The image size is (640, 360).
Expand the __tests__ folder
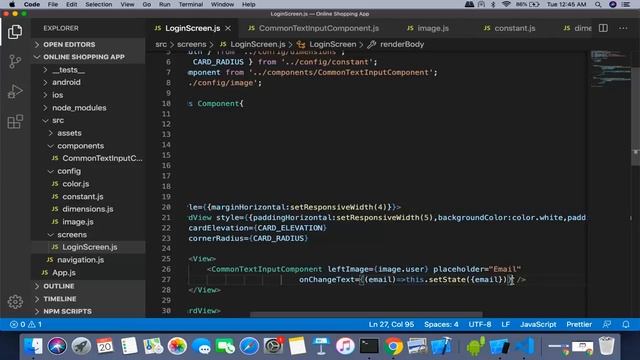(88, 70)
